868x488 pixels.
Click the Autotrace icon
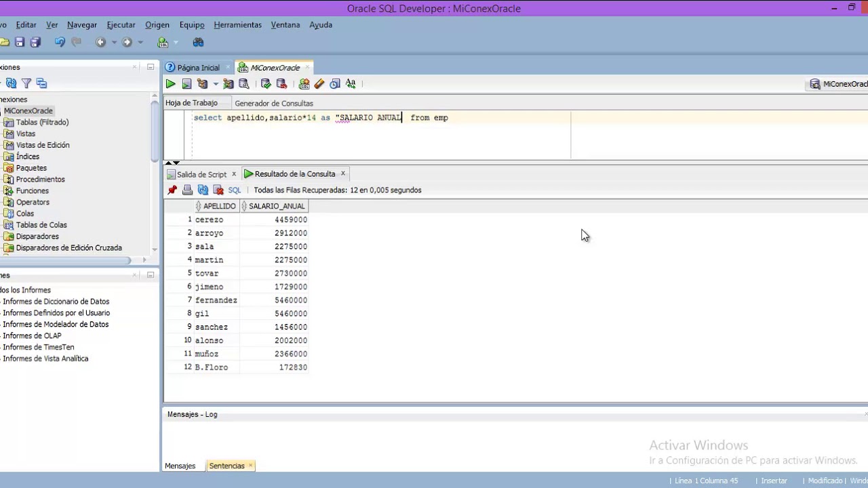point(229,84)
